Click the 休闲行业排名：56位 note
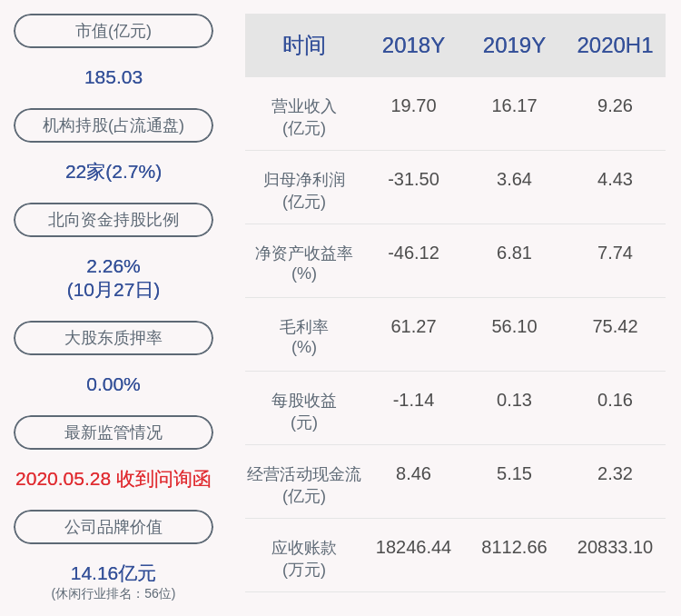This screenshot has width=681, height=616. (x=113, y=593)
